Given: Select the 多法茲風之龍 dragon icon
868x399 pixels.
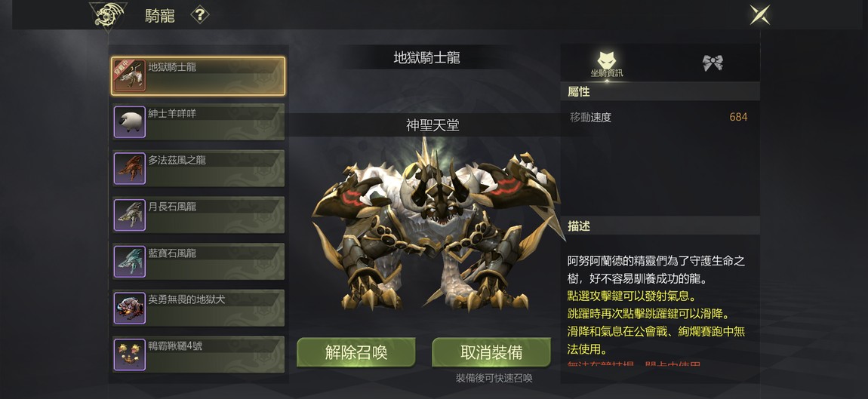Looking at the screenshot, I should 130,169.
